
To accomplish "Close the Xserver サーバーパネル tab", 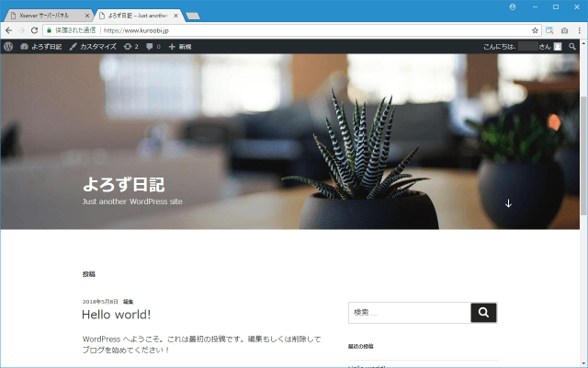I will click(x=87, y=16).
